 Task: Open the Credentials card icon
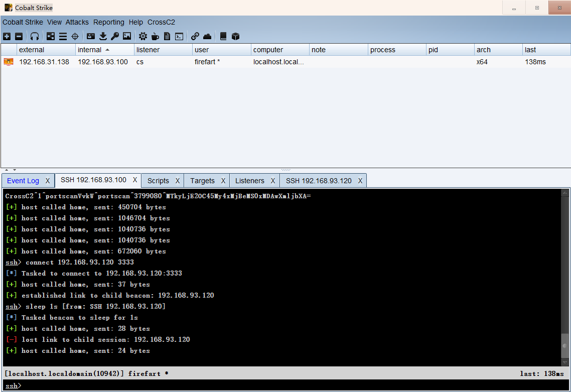(x=91, y=36)
